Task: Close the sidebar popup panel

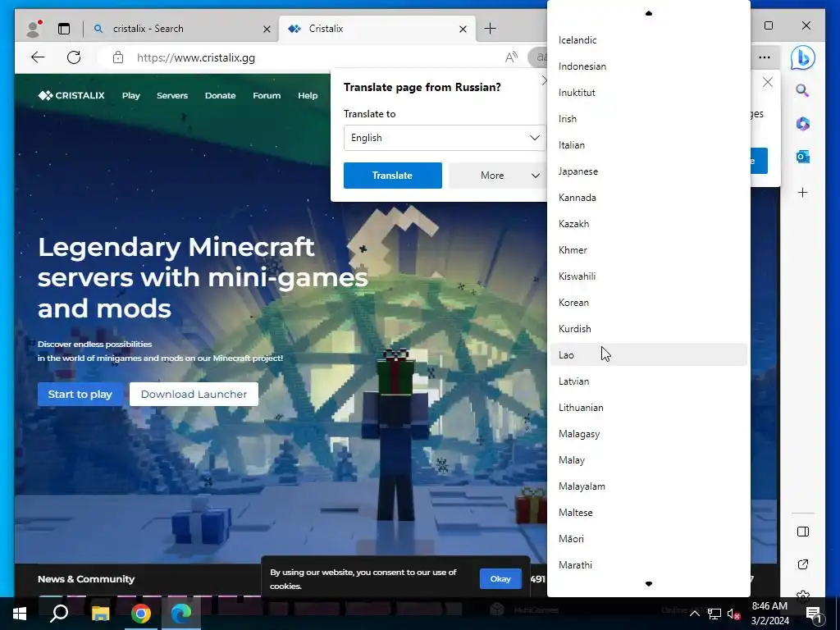Action: (768, 82)
